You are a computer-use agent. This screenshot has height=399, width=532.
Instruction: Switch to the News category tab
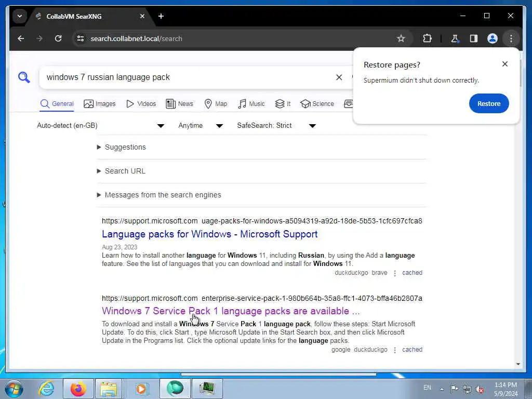179,104
